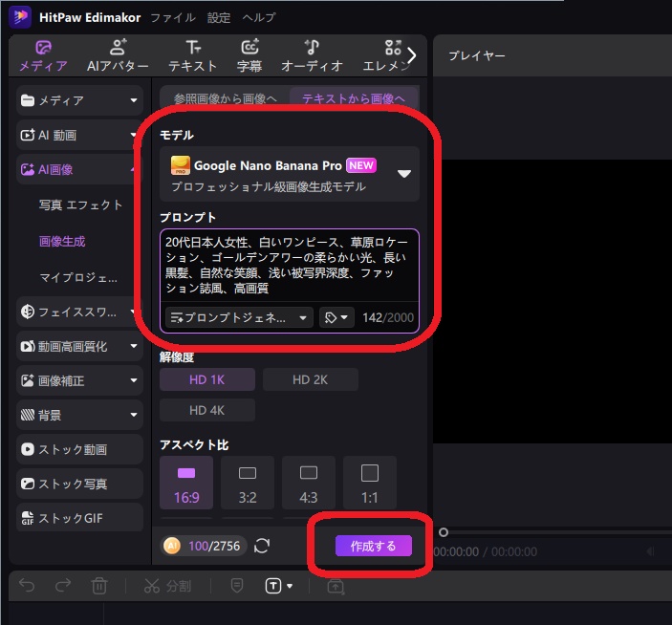Click the AI credits 100/2756 badge

(x=204, y=546)
